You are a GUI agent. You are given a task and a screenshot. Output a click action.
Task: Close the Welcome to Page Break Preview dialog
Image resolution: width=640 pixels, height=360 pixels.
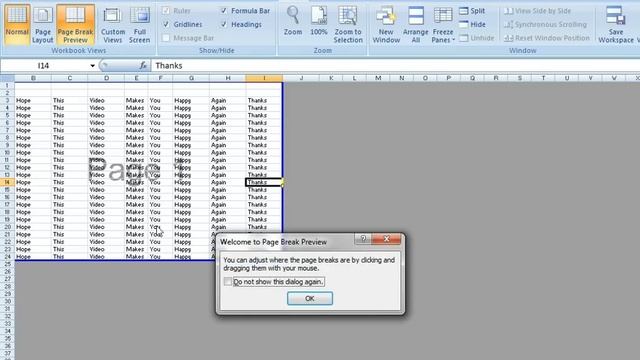386,239
